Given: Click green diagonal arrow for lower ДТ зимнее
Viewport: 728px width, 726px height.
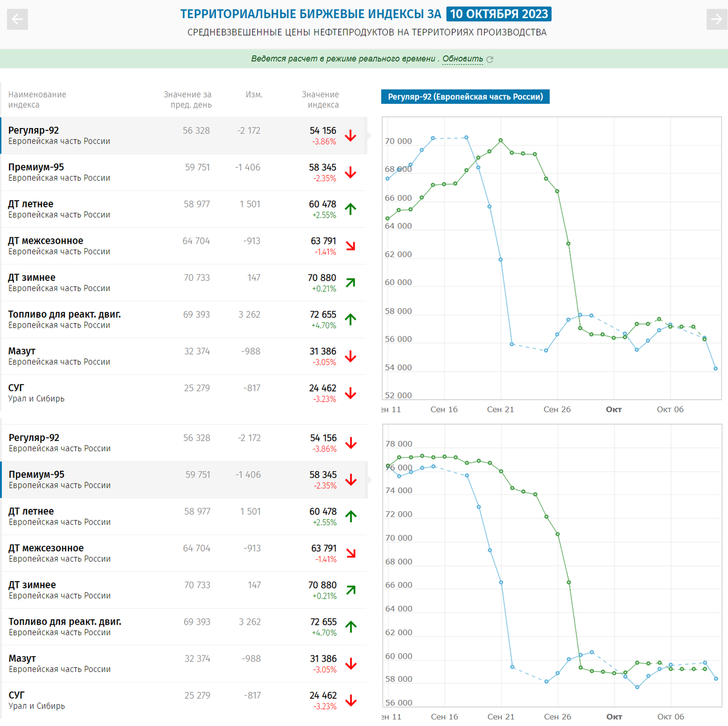Looking at the screenshot, I should coord(351,590).
